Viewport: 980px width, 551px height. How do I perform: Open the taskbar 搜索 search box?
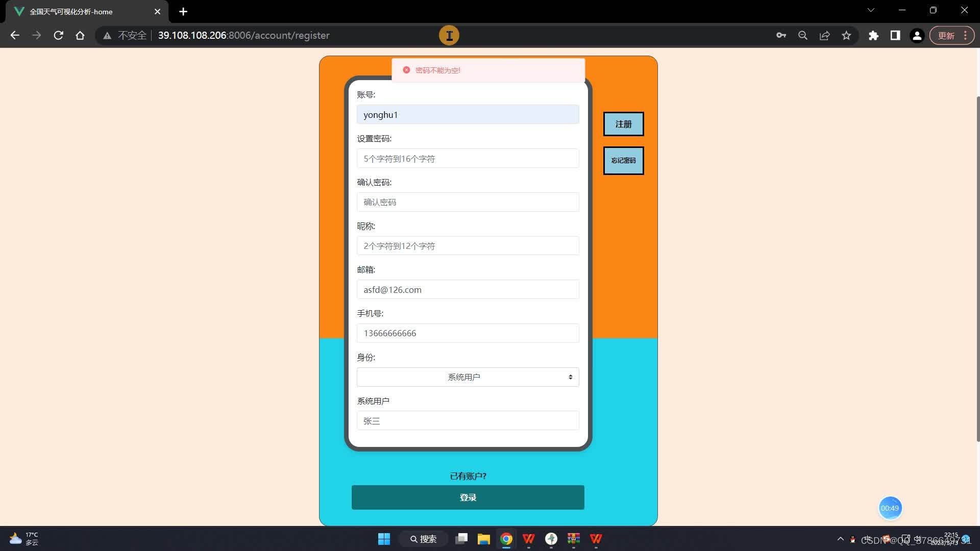click(x=424, y=539)
